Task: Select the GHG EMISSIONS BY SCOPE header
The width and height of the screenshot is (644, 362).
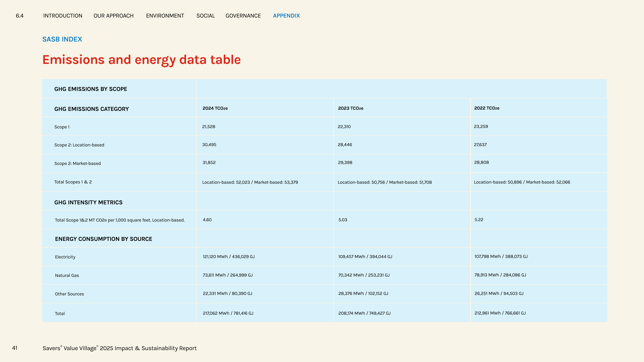Action: (x=91, y=89)
